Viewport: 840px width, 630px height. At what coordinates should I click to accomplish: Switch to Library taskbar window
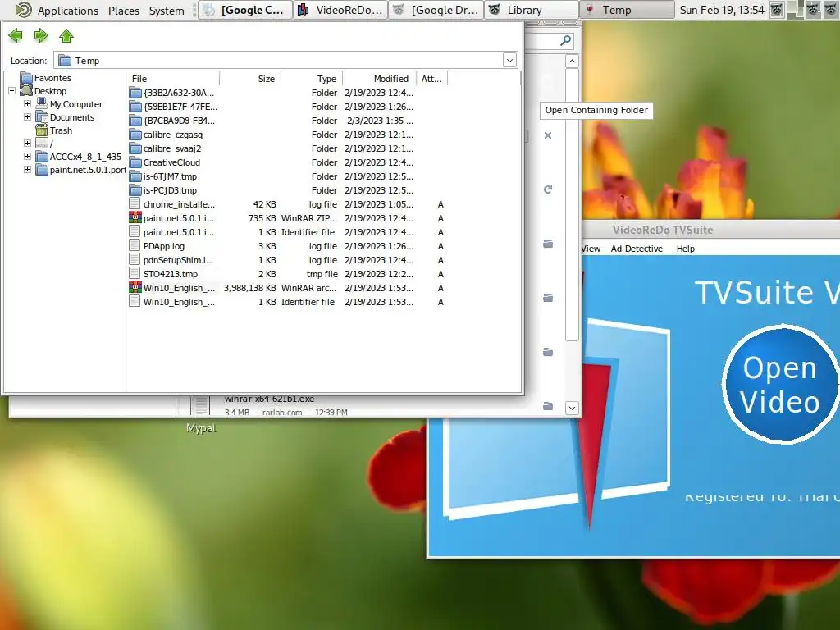(x=531, y=10)
